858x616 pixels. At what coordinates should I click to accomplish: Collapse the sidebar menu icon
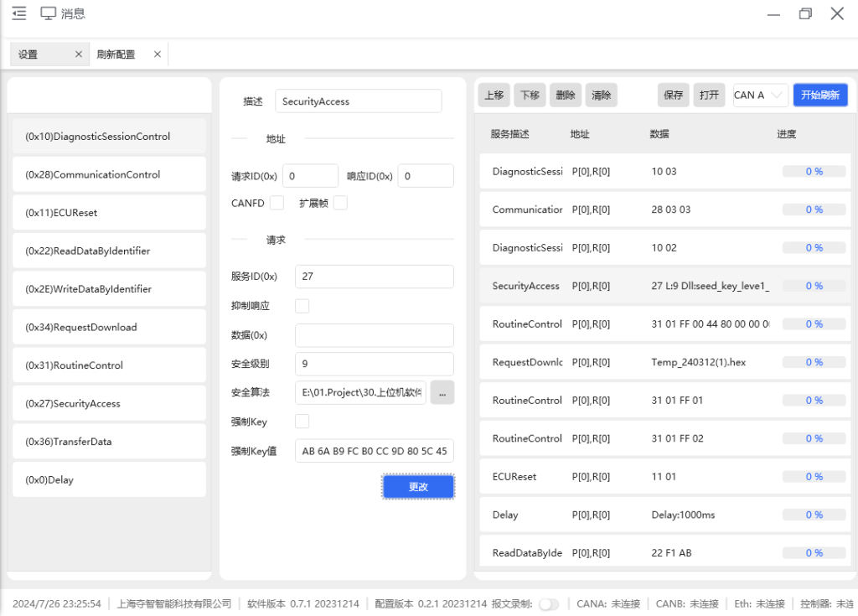click(x=18, y=13)
